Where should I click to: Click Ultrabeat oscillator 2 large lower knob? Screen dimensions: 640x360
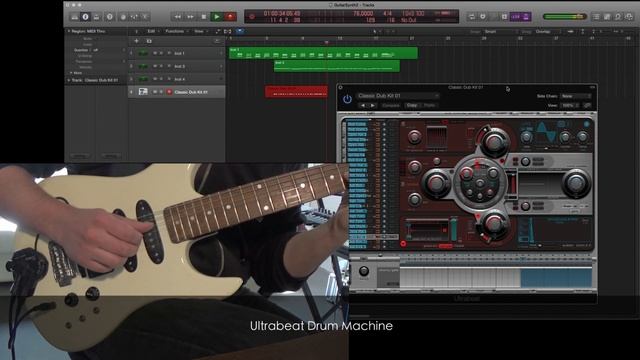tap(494, 224)
